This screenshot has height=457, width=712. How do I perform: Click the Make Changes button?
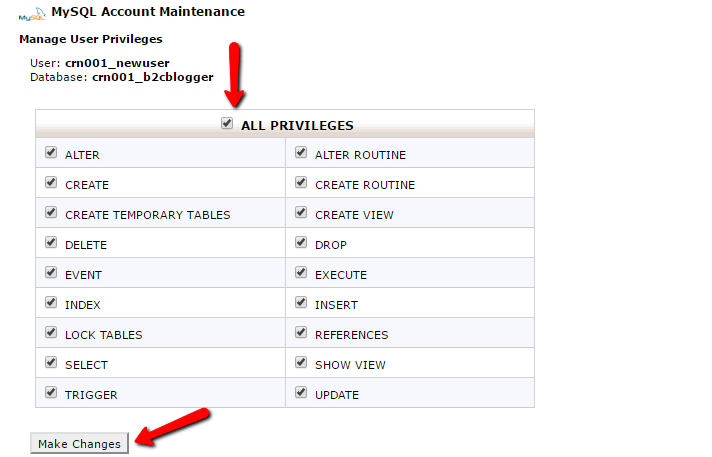click(79, 443)
